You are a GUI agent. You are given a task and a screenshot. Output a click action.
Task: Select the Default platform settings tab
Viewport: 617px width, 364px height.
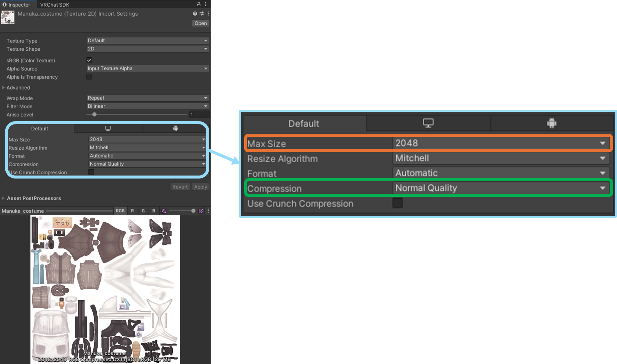click(x=40, y=129)
